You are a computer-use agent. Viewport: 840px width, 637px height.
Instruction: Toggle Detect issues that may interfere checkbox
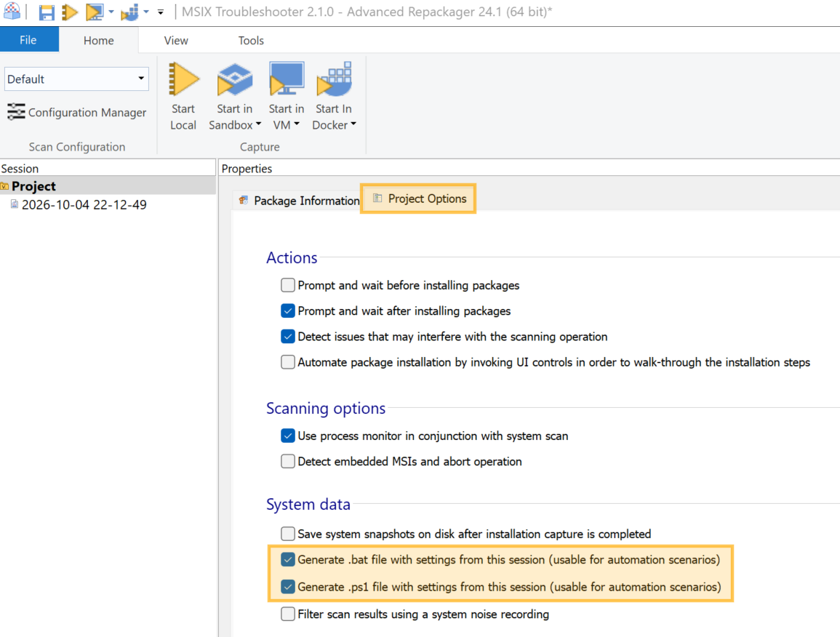(288, 337)
